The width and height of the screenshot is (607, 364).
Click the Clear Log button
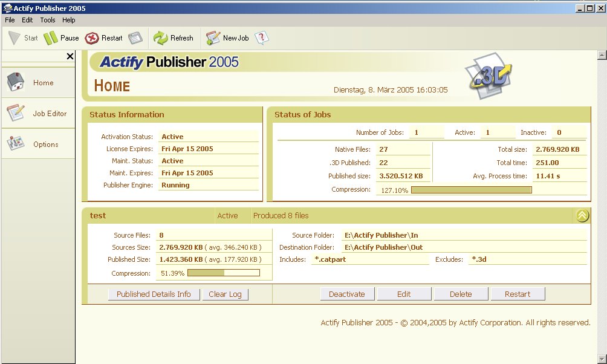pos(225,294)
